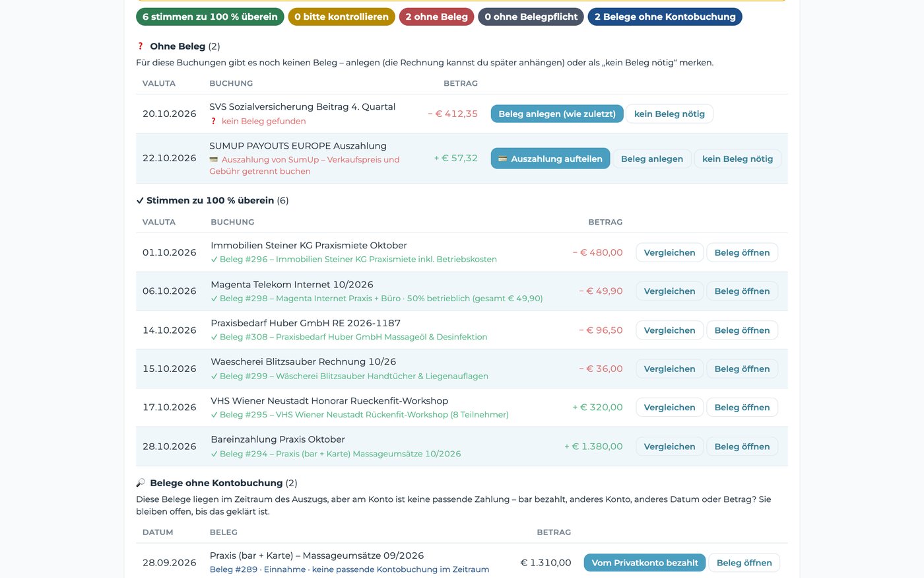This screenshot has height=578, width=924.
Task: Click the text 'Beleg #295 – VHS Wiener Neustadt Rückenfit-Workshop'
Action: click(334, 415)
